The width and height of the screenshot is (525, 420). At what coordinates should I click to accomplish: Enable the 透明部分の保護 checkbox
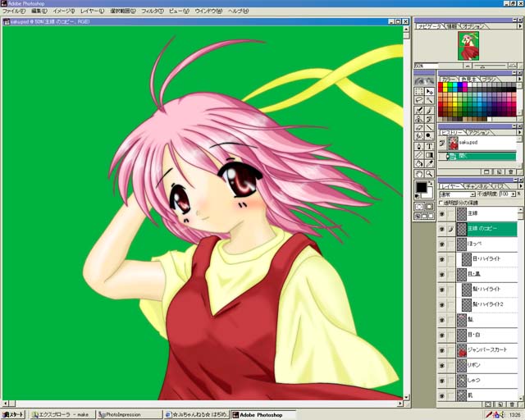[441, 203]
